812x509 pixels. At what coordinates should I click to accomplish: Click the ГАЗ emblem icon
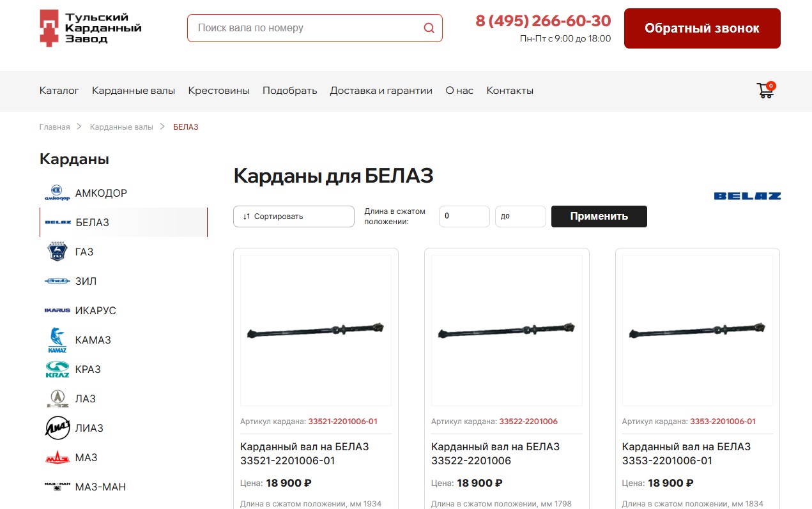[x=57, y=252]
